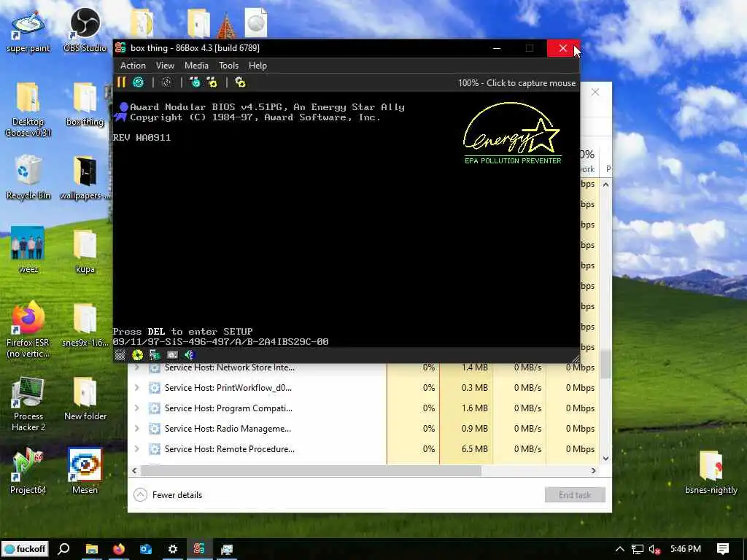The image size is (747, 560).
Task: Select the wallpapers desktop folder
Action: tap(85, 178)
